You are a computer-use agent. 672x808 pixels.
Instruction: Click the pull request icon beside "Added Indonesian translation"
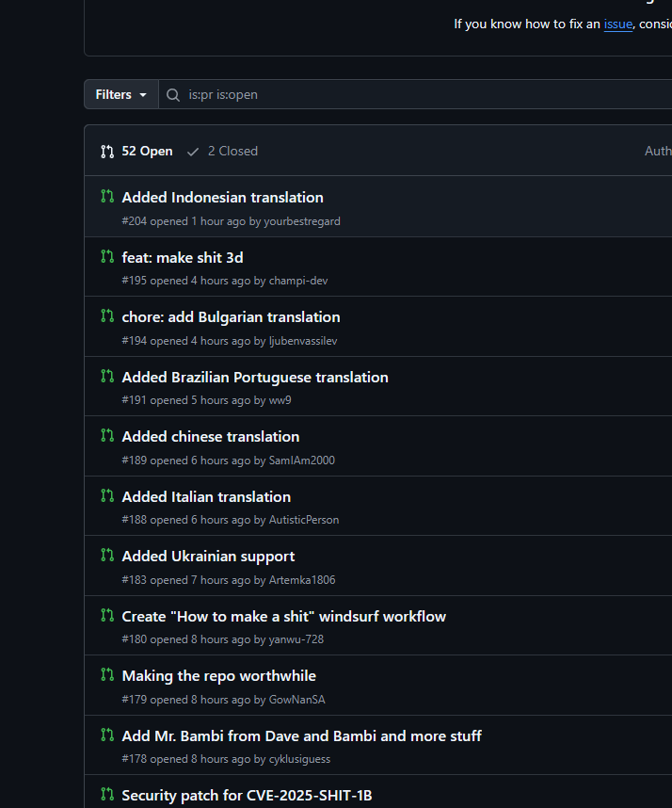click(107, 197)
